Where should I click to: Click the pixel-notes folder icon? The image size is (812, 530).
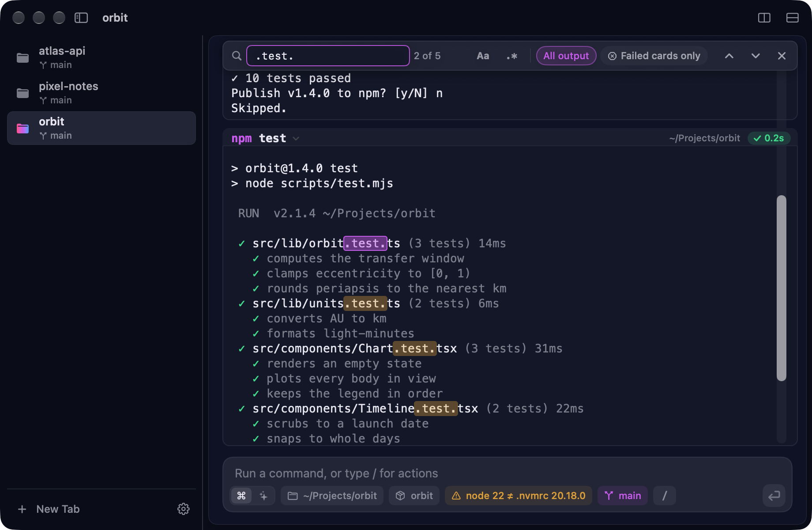click(23, 93)
